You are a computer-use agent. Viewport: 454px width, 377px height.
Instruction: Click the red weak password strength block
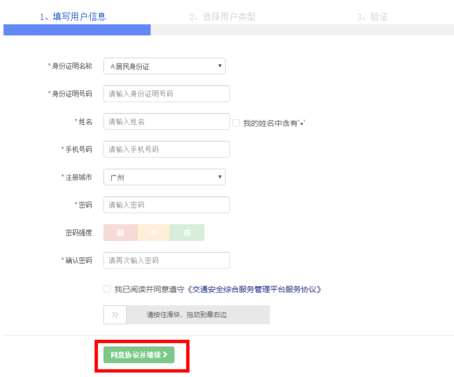pyautogui.click(x=120, y=232)
